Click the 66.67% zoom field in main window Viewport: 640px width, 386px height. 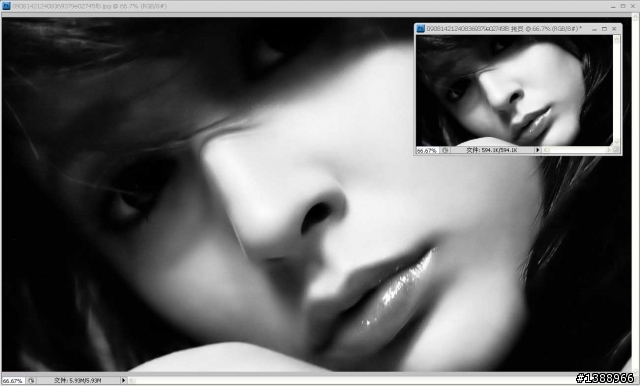[x=13, y=381]
